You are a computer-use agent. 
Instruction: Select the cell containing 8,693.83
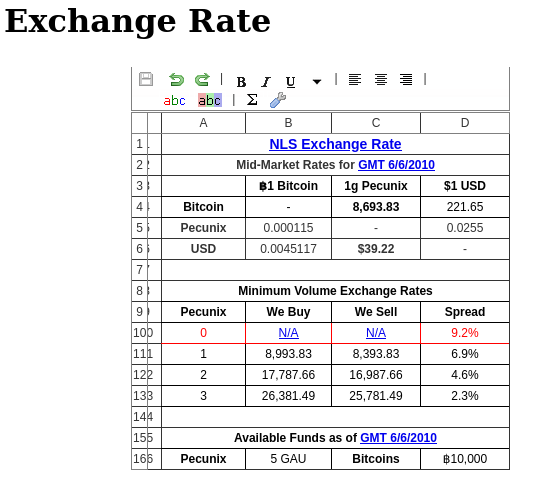point(376,207)
